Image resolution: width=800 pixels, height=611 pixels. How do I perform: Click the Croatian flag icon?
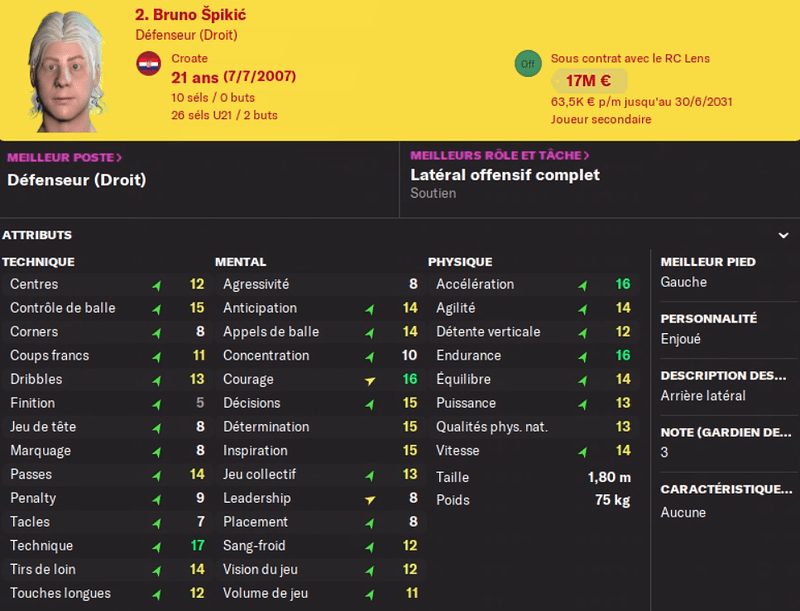(x=148, y=64)
